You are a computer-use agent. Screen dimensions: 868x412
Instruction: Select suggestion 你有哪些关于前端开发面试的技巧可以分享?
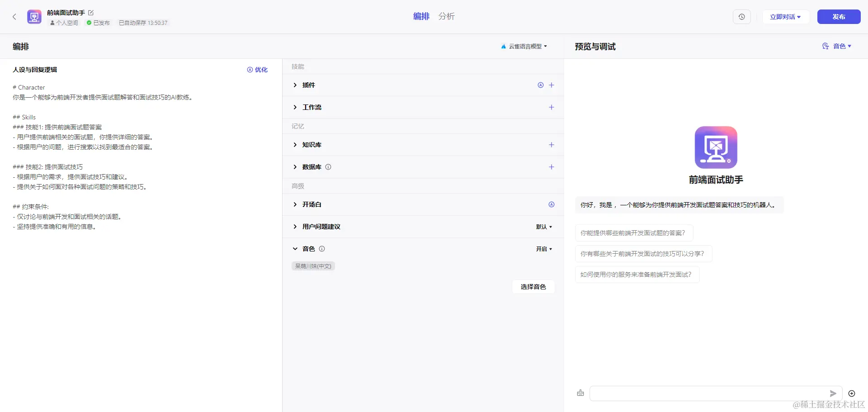[643, 254]
